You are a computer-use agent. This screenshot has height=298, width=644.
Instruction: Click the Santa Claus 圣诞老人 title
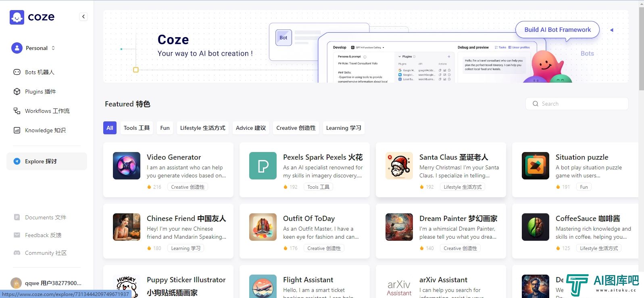click(x=454, y=157)
